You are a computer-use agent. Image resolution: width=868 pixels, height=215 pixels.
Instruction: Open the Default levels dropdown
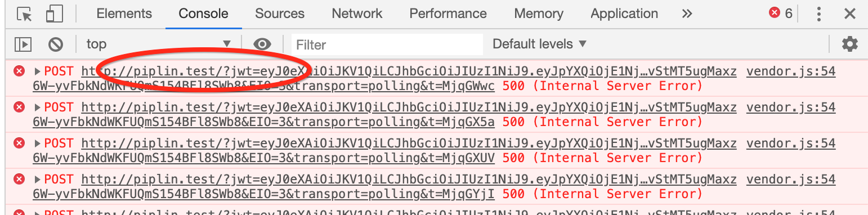pyautogui.click(x=539, y=44)
